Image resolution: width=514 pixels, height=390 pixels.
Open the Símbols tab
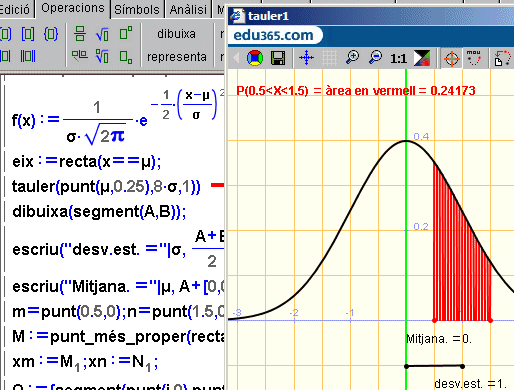(137, 10)
